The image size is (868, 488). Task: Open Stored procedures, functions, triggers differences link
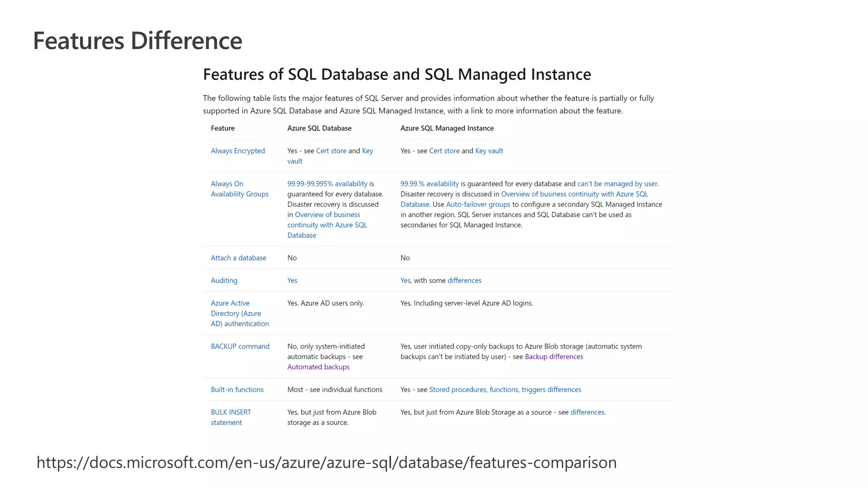505,390
